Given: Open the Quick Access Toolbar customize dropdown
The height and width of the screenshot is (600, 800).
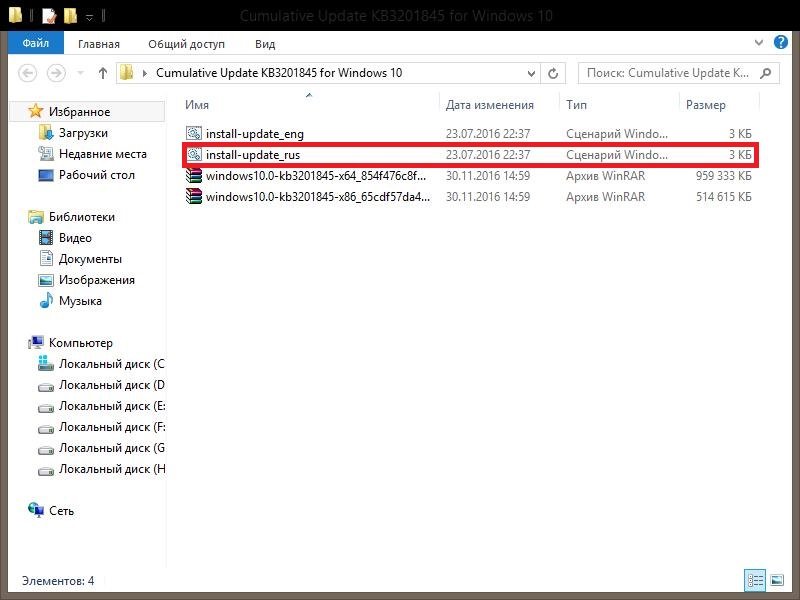Looking at the screenshot, I should pyautogui.click(x=89, y=17).
